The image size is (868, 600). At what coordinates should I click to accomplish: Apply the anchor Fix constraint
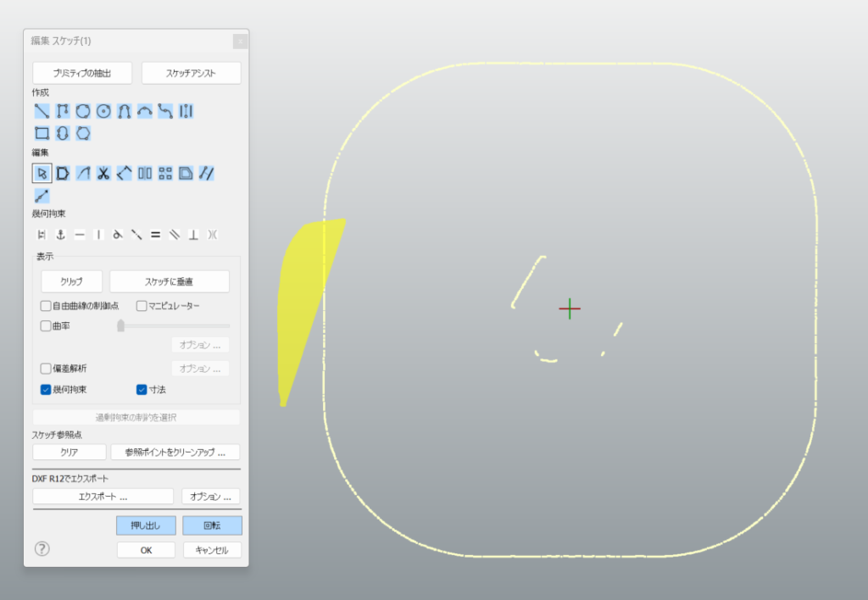[x=60, y=235]
